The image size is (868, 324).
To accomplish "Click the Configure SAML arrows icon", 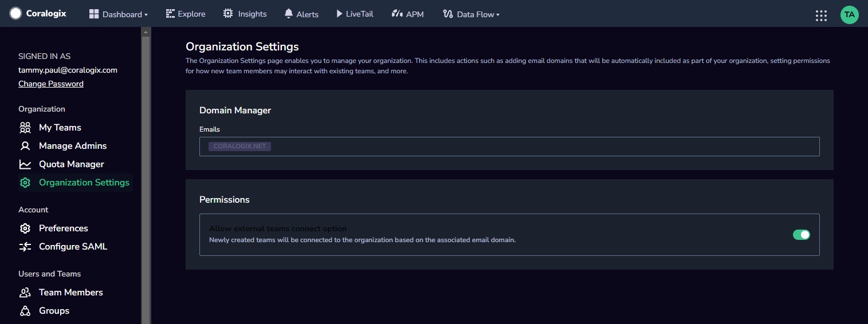I will pyautogui.click(x=25, y=247).
